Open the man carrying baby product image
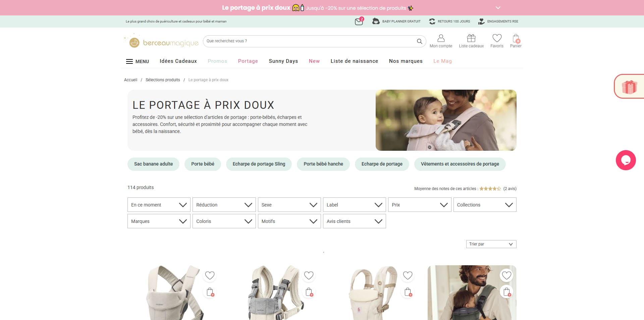Viewport: 644px width, 320px height. (x=472, y=292)
